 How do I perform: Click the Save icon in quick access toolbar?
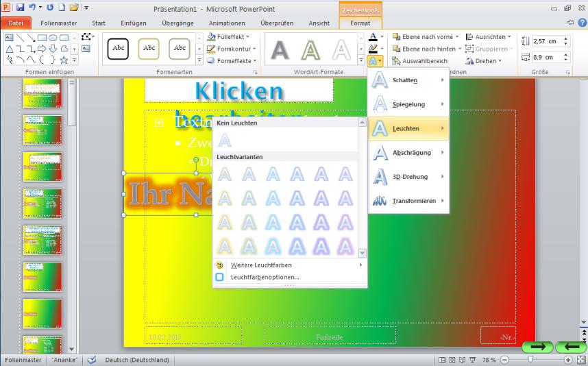[x=20, y=8]
